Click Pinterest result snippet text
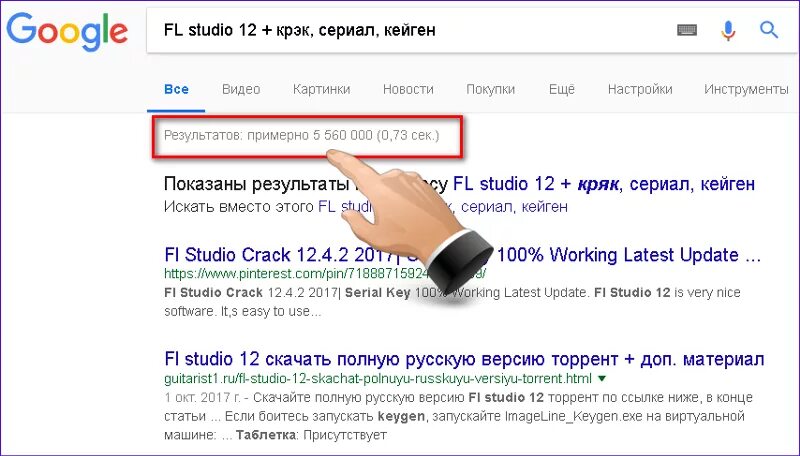This screenshot has height=456, width=800. pyautogui.click(x=452, y=301)
